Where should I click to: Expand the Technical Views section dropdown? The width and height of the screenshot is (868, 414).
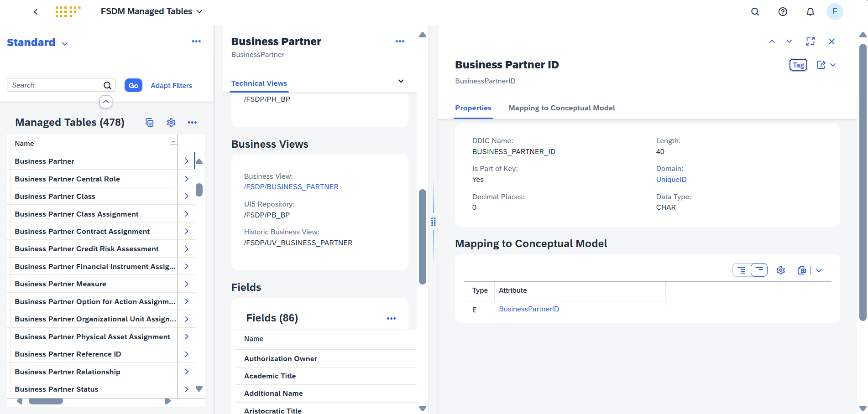point(401,81)
